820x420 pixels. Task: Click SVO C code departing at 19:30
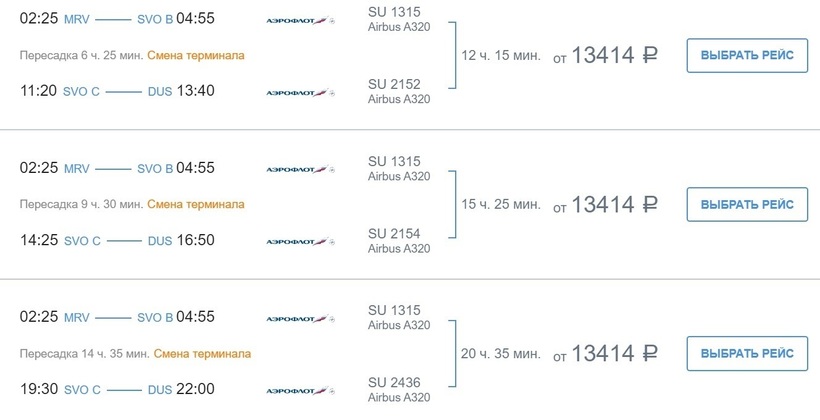(82, 389)
